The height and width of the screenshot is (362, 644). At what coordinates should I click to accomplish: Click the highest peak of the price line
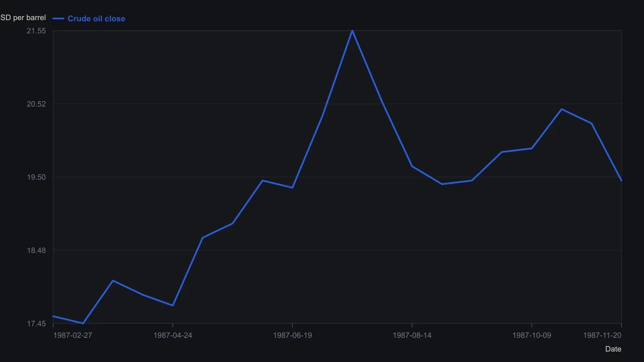(352, 31)
